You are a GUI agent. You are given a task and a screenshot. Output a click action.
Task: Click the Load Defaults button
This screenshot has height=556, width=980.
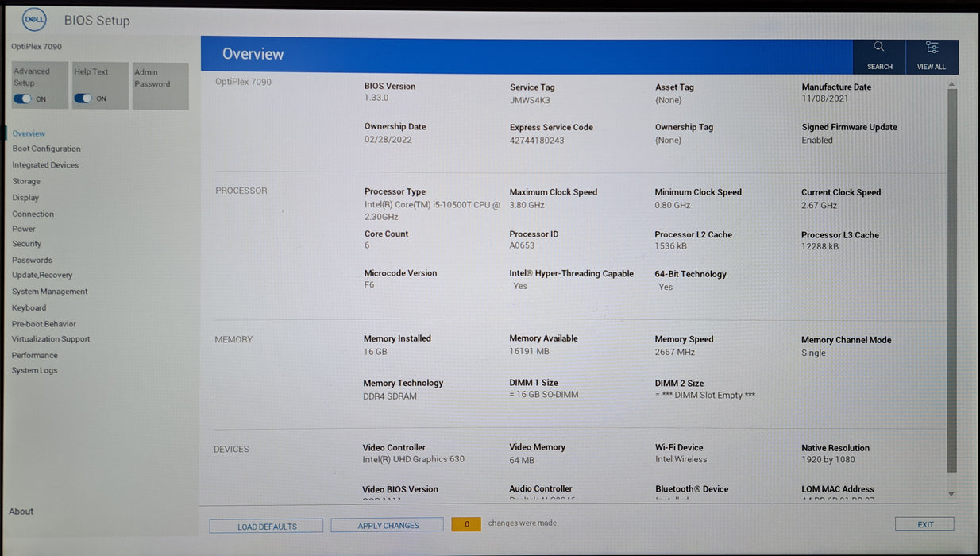tap(267, 526)
